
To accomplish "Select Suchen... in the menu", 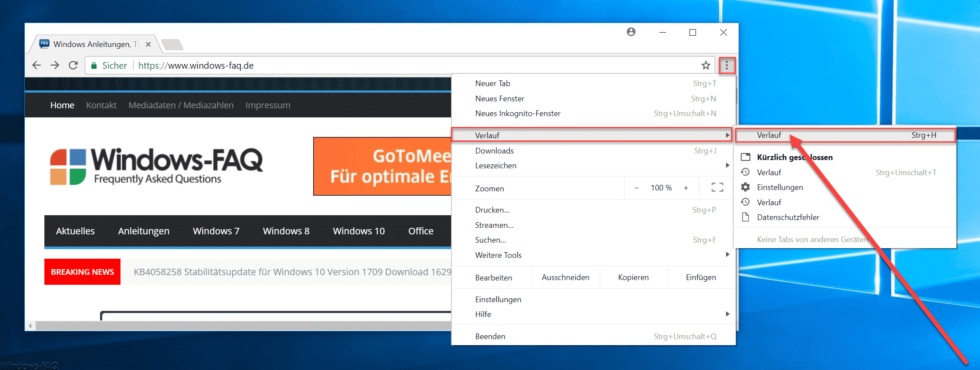I will 593,240.
